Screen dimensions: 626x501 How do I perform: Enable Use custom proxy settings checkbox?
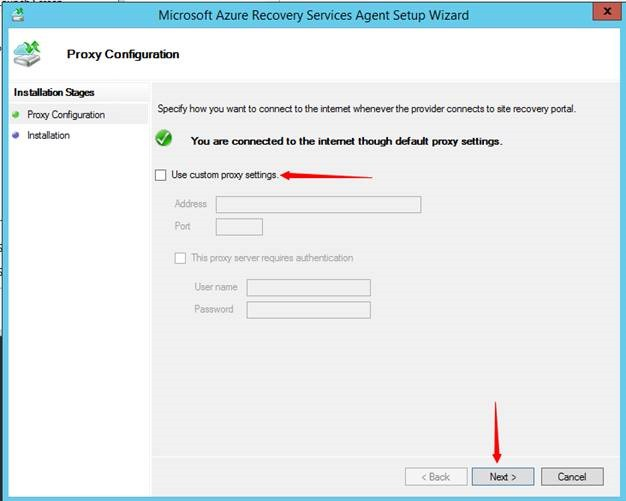coord(161,175)
